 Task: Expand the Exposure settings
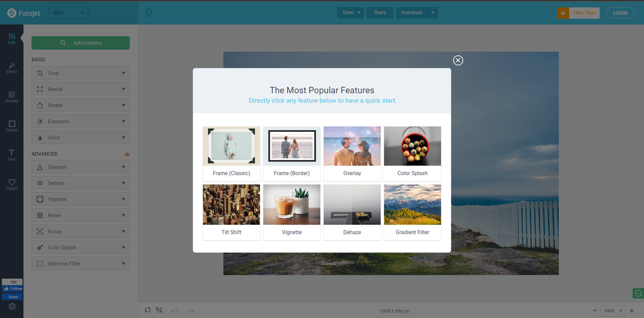[80, 121]
